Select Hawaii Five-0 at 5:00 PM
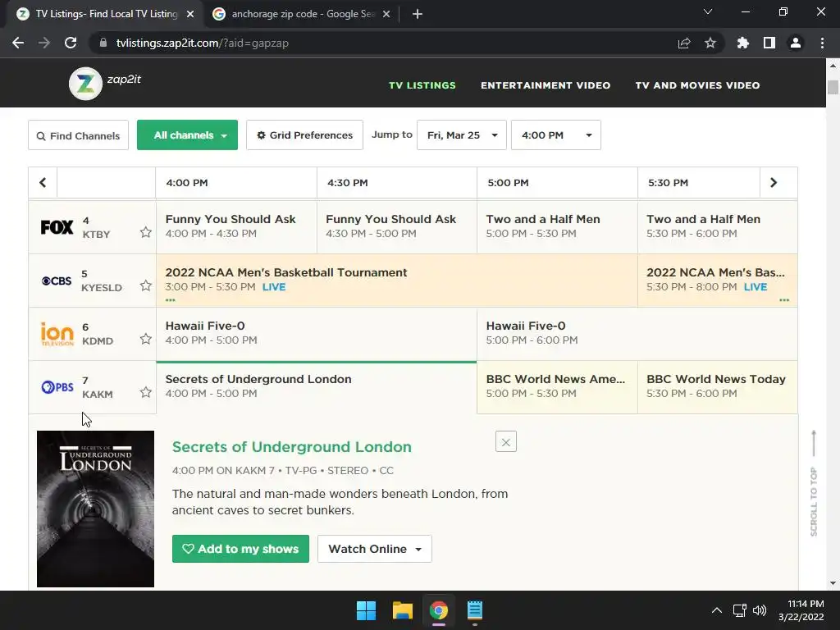 (x=637, y=333)
